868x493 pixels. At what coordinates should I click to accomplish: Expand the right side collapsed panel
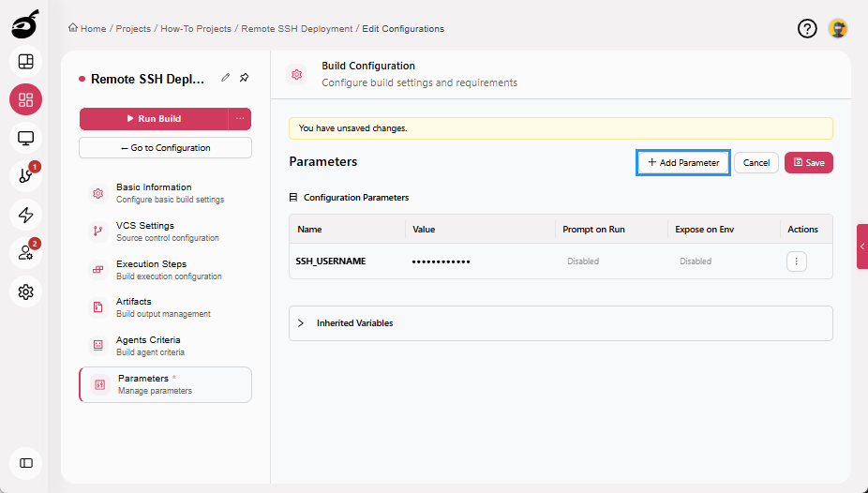pyautogui.click(x=862, y=246)
